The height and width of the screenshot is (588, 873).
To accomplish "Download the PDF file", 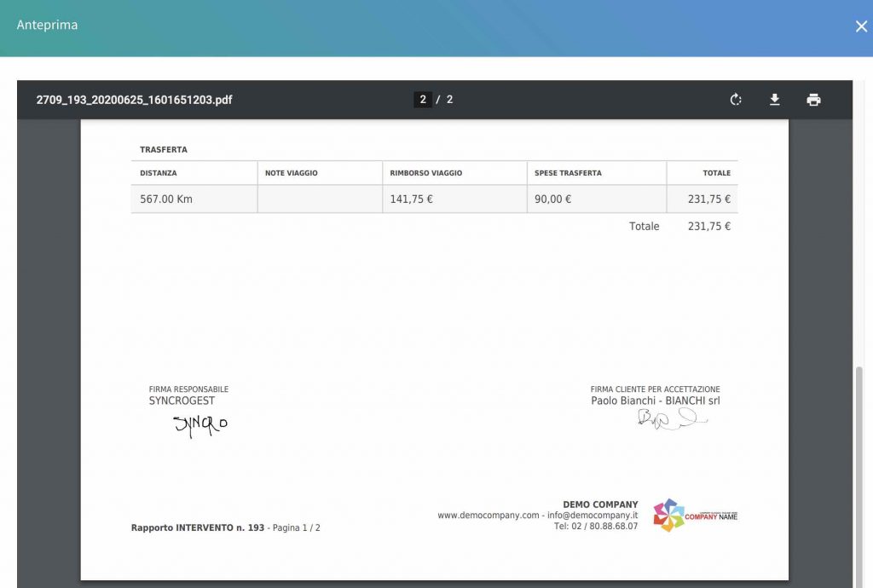I will click(774, 100).
